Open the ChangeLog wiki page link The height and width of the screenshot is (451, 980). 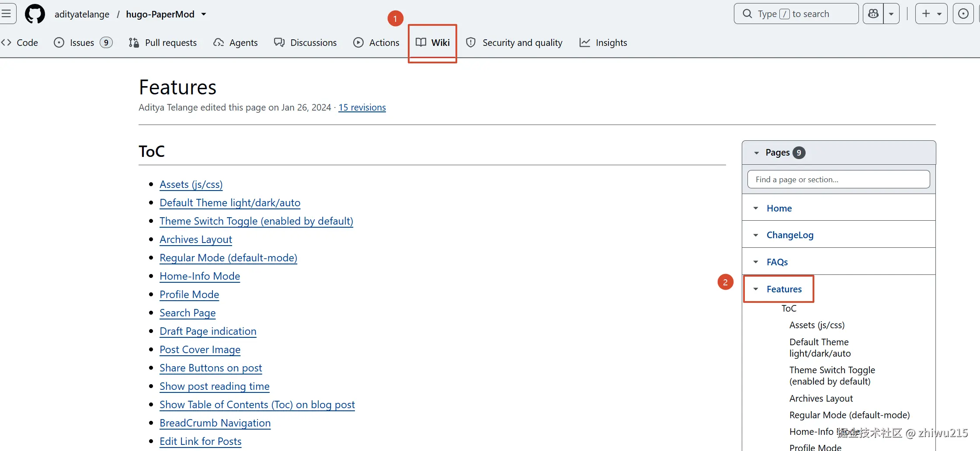point(790,235)
